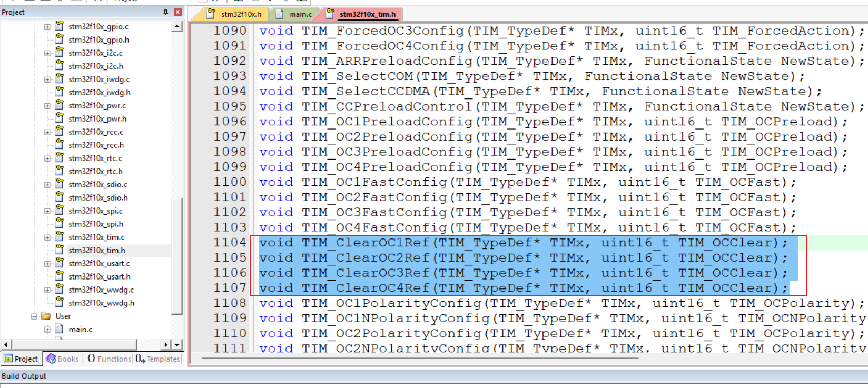Image resolution: width=868 pixels, height=388 pixels.
Task: Expand the stm32f10x_gpio.c tree node
Action: [x=47, y=27]
